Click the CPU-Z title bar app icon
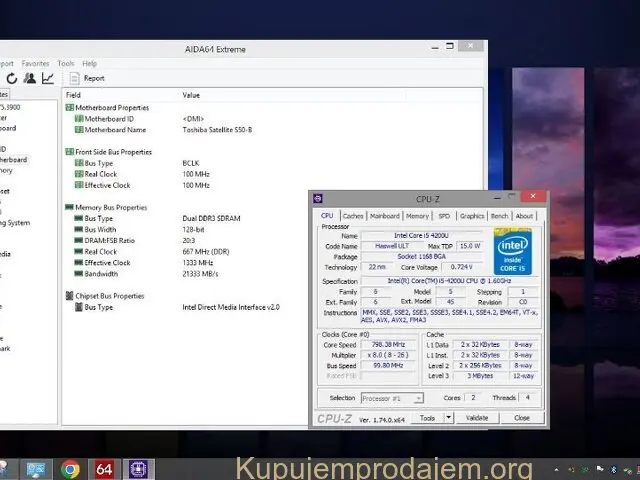Viewport: 640px width, 480px height. coord(317,198)
